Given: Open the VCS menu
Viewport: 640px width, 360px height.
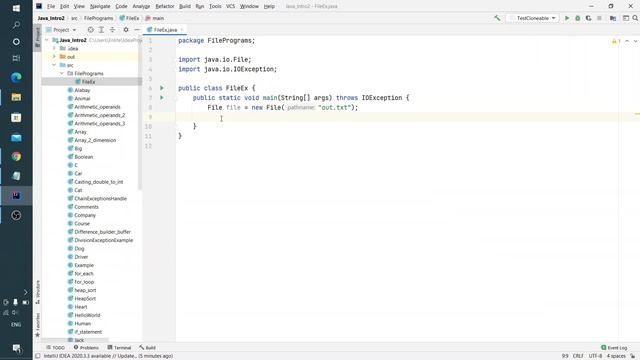Looking at the screenshot, I should click(x=231, y=6).
